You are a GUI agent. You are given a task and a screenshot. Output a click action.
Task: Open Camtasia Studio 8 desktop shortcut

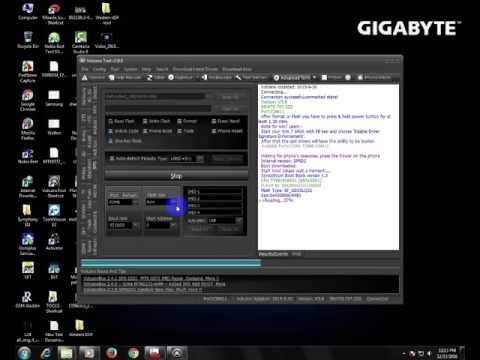pyautogui.click(x=80, y=42)
